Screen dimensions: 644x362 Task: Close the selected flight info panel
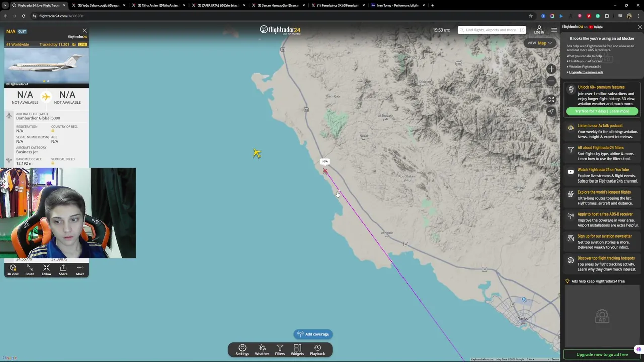(x=84, y=31)
